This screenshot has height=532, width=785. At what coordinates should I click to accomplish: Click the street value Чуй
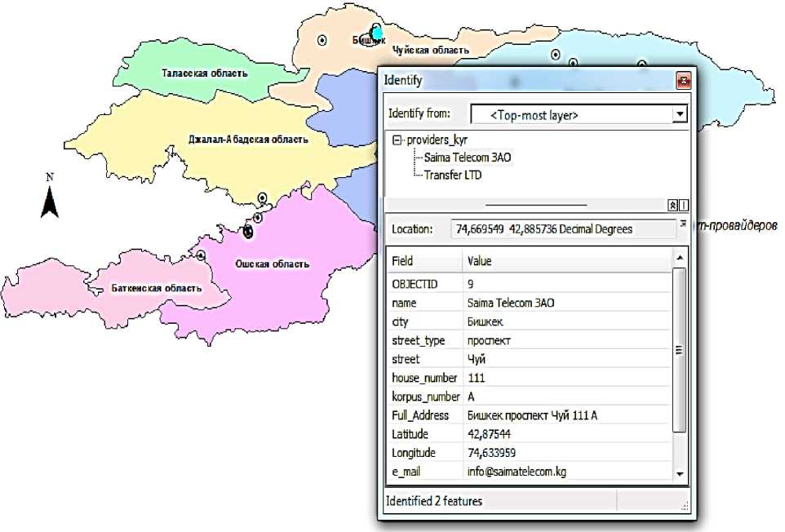point(476,359)
